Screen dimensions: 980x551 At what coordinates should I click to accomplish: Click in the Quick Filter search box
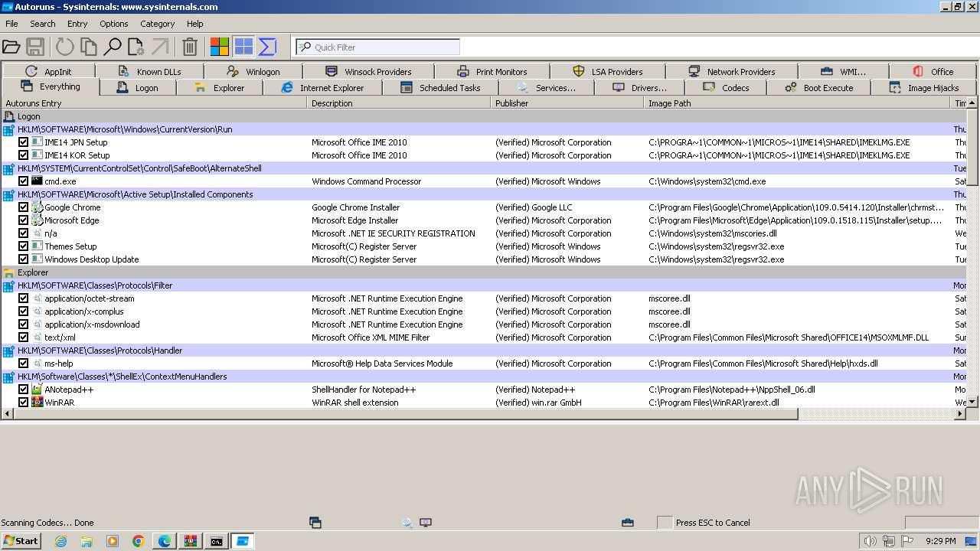pos(377,47)
